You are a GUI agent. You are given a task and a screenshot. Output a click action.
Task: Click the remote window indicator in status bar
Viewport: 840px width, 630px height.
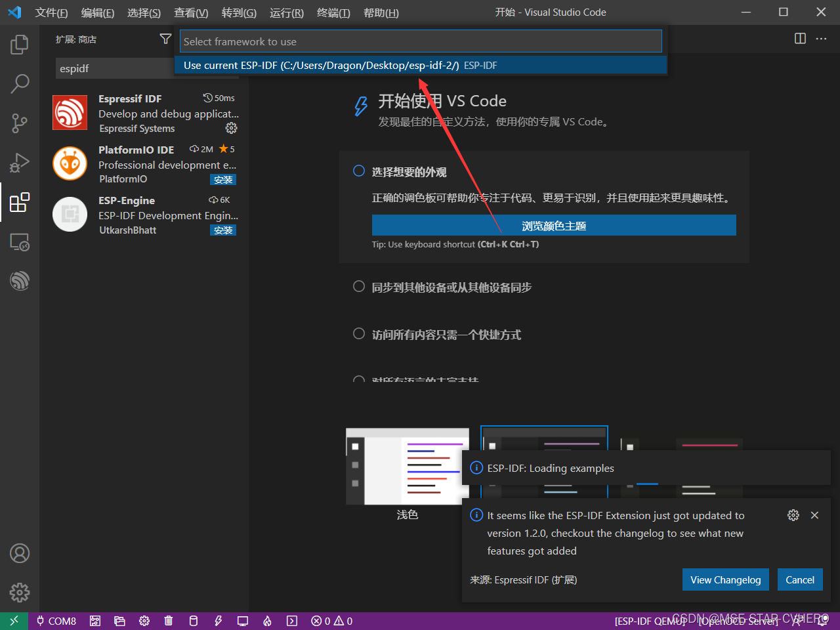(14, 621)
